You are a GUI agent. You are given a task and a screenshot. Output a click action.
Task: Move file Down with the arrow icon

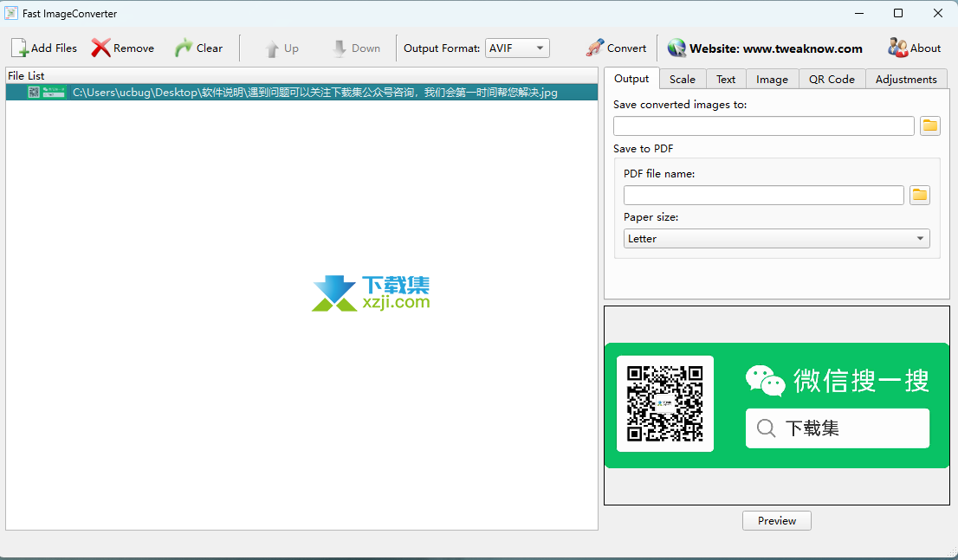339,48
